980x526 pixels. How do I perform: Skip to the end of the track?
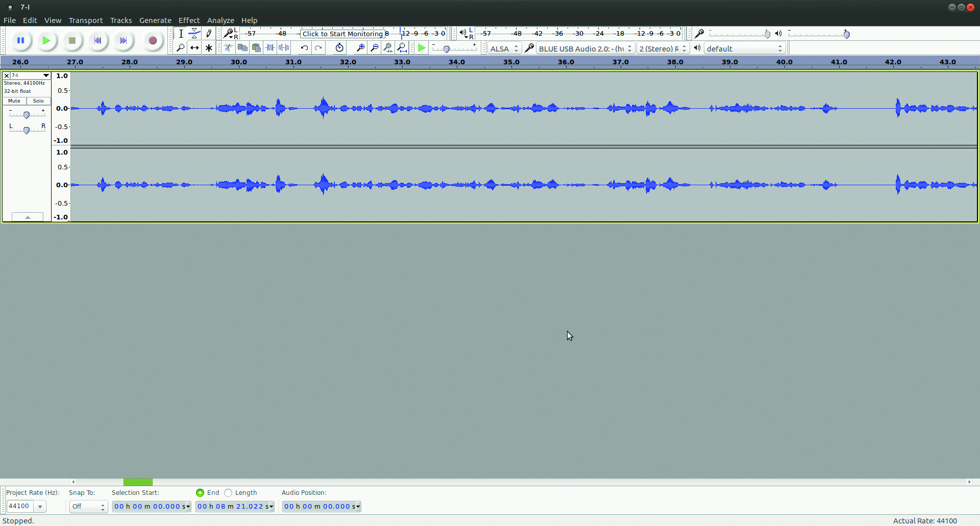click(x=123, y=40)
